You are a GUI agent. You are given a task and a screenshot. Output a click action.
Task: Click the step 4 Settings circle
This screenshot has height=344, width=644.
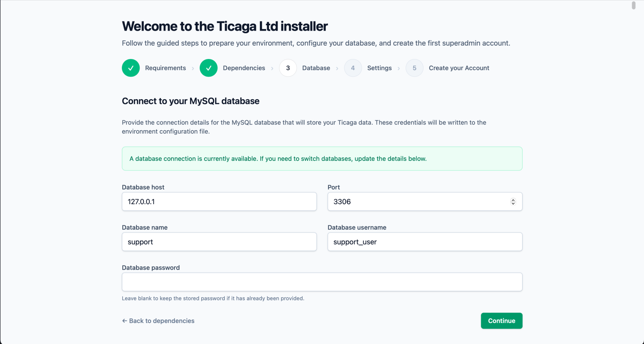353,68
